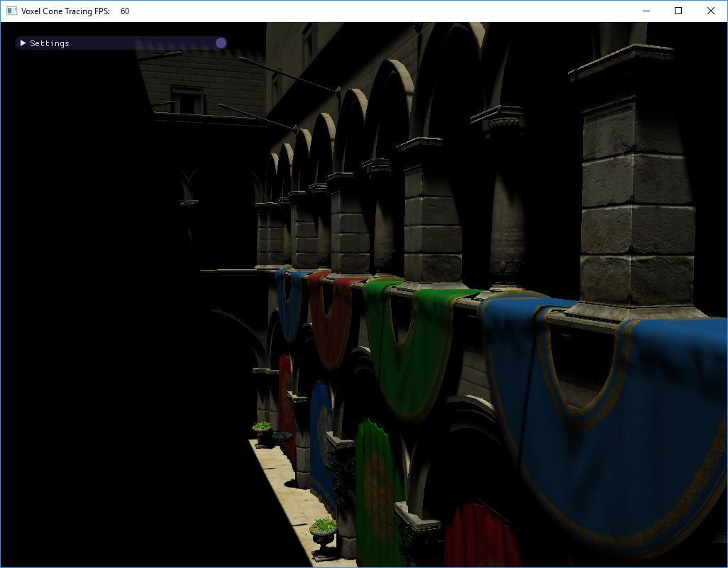Viewport: 728px width, 568px height.
Task: Minimize the Voxel Cone Tracing window
Action: [x=646, y=11]
